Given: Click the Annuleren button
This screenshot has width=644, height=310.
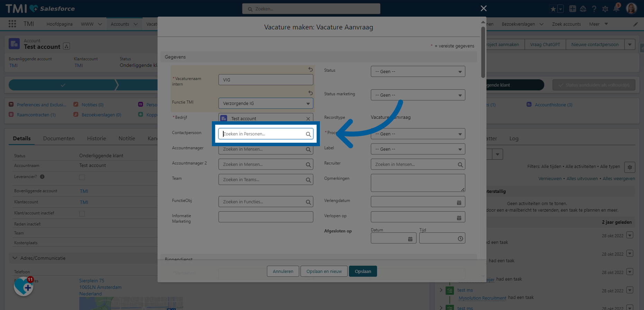Looking at the screenshot, I should (x=283, y=272).
